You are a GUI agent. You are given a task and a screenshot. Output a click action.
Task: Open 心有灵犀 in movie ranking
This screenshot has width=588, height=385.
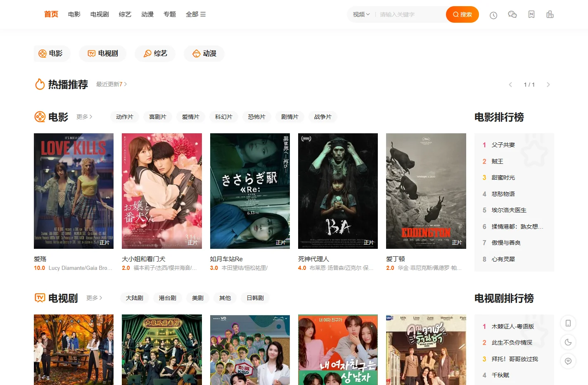click(503, 259)
